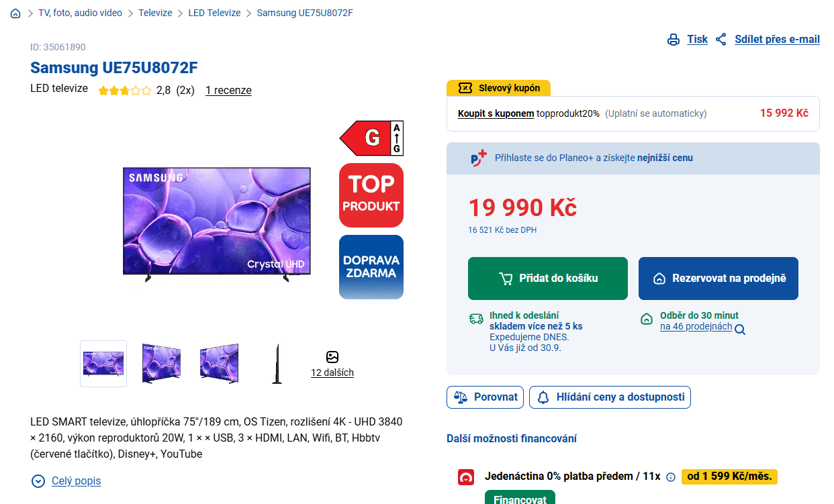The width and height of the screenshot is (834, 504).
Task: Click the star rating of the product
Action: point(125,91)
